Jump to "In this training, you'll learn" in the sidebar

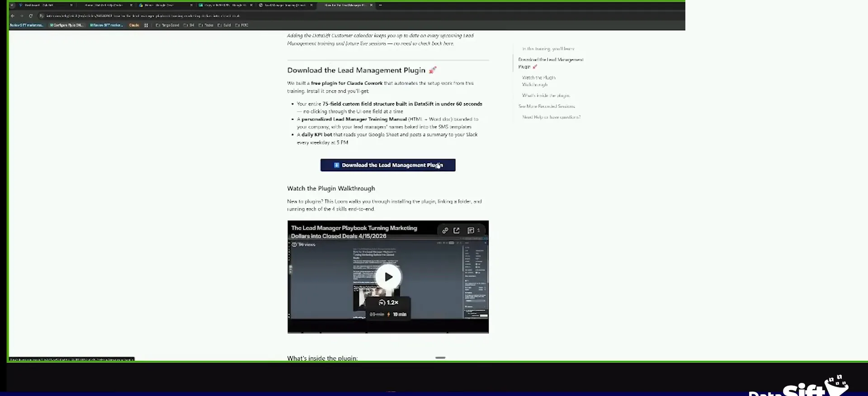tap(548, 49)
